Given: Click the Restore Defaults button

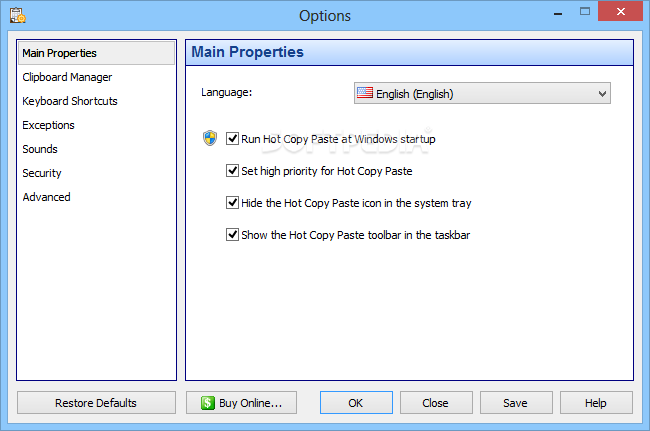Looking at the screenshot, I should (96, 403).
